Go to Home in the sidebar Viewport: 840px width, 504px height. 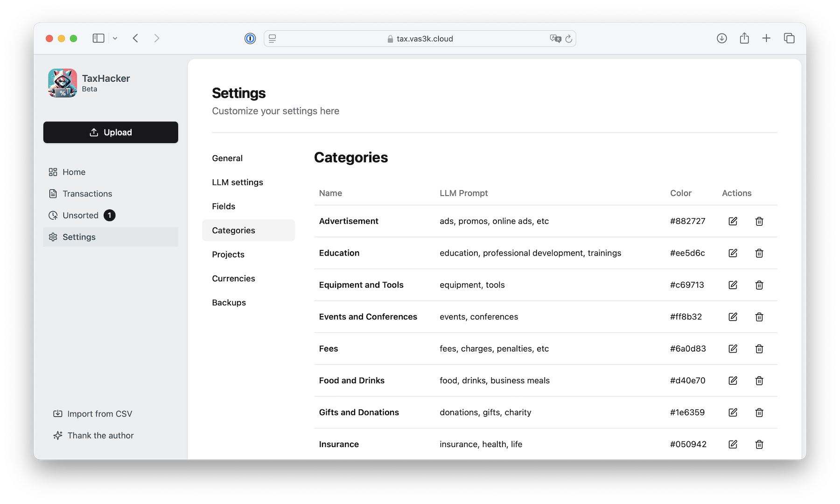(x=111, y=172)
